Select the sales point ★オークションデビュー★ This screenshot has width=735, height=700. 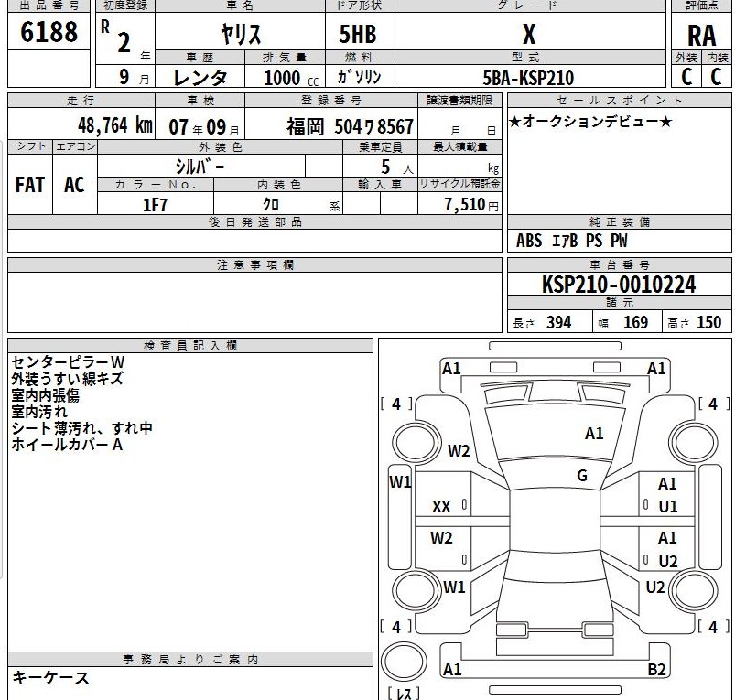pyautogui.click(x=590, y=122)
